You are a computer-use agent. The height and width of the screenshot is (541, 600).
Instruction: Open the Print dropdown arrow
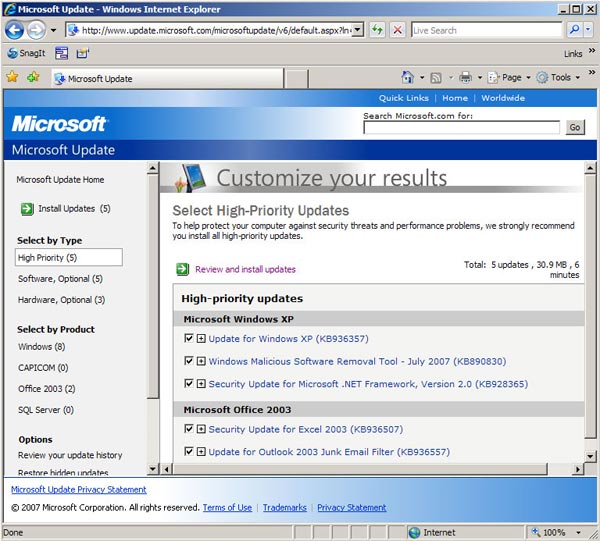(x=479, y=78)
